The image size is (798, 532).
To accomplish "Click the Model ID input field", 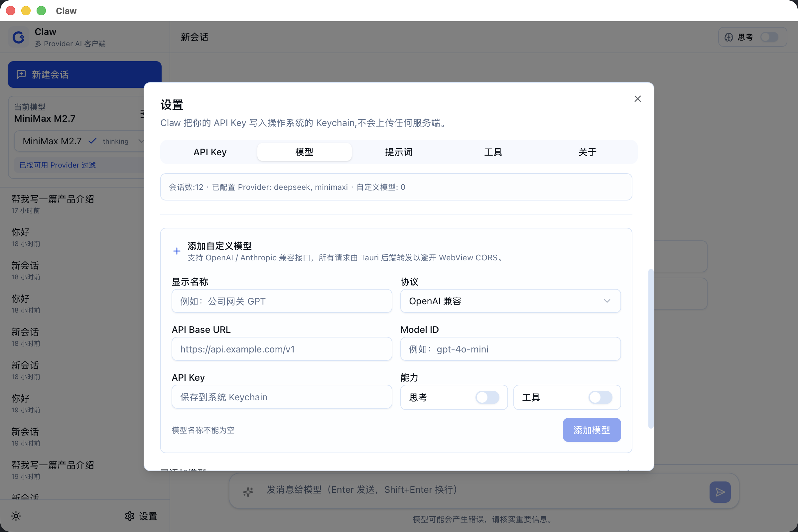I will point(510,349).
